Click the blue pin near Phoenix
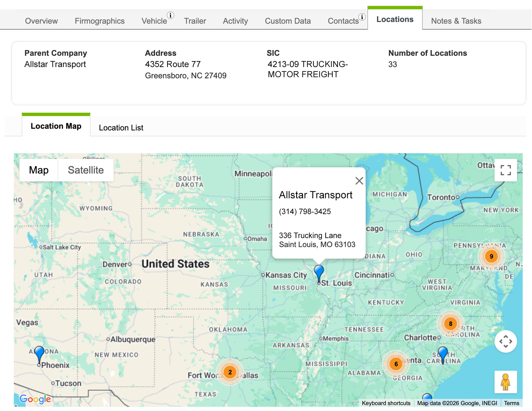This screenshot has width=532, height=411. [x=39, y=354]
